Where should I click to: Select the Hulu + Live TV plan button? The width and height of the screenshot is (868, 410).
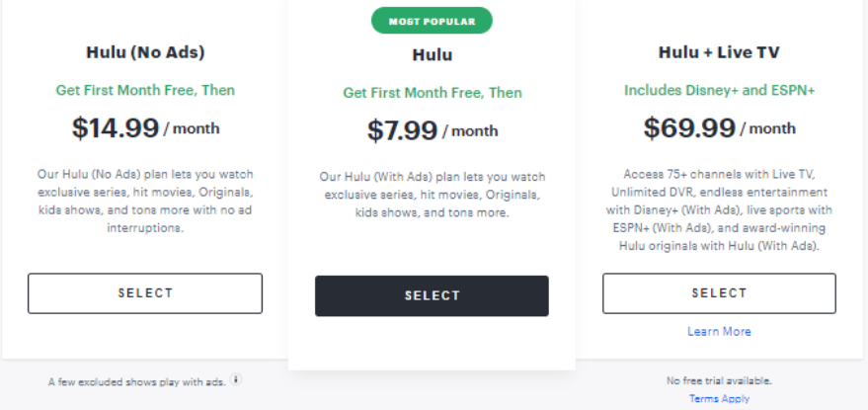(719, 293)
